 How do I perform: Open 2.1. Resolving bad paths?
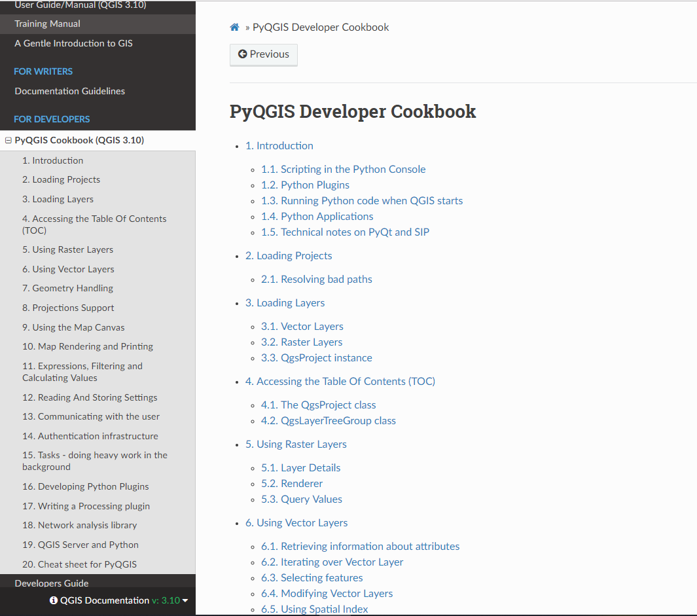(x=316, y=279)
